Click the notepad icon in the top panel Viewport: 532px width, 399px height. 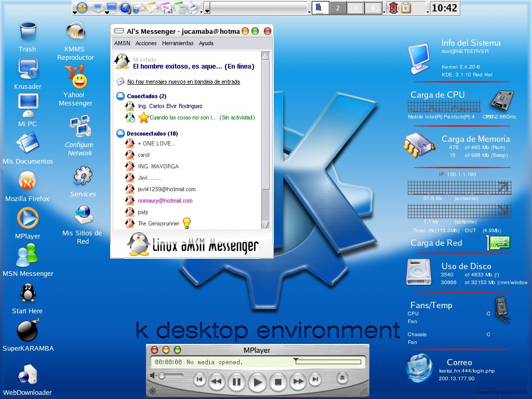click(x=152, y=7)
